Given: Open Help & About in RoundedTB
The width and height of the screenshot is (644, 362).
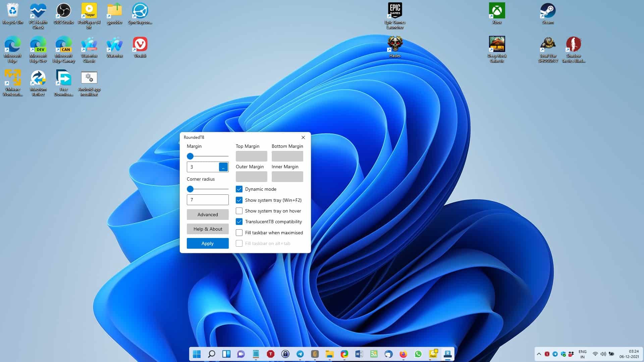Looking at the screenshot, I should point(208,229).
